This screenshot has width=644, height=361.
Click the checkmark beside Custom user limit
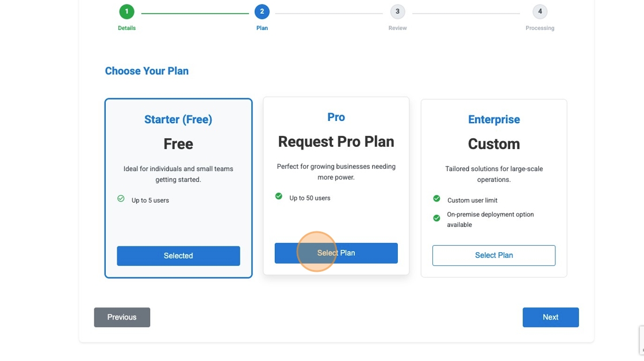coord(436,197)
